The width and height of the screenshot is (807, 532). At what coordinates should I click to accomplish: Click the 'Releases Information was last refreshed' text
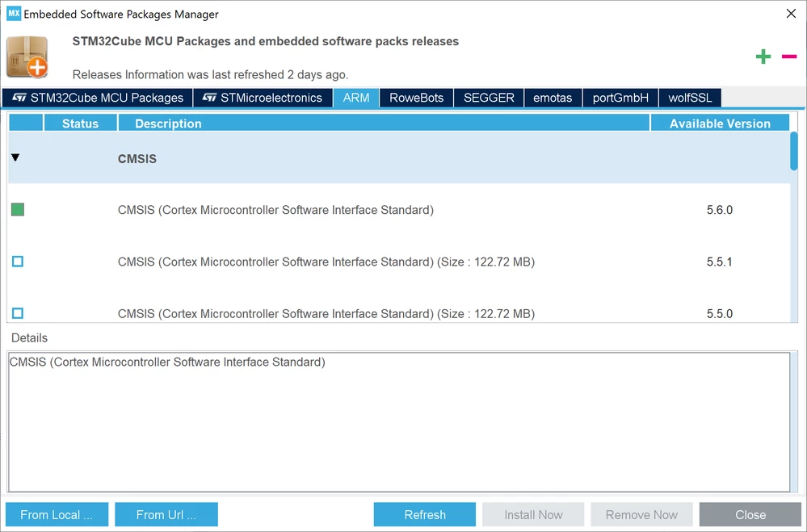(211, 74)
